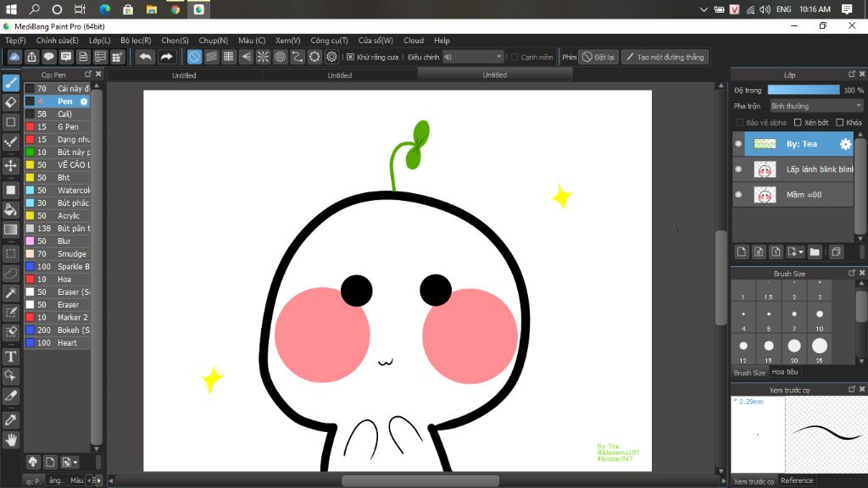Screen dimensions: 868x488
Task: Switch to the Hand pan tool
Action: click(x=10, y=440)
